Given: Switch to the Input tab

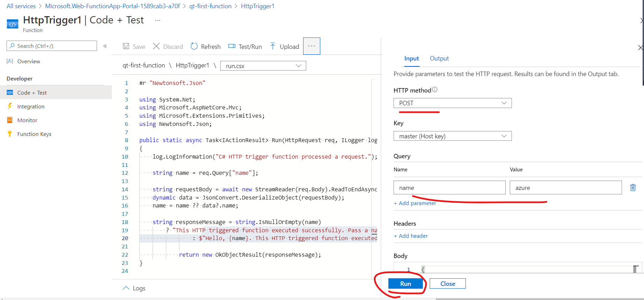Looking at the screenshot, I should point(411,58).
